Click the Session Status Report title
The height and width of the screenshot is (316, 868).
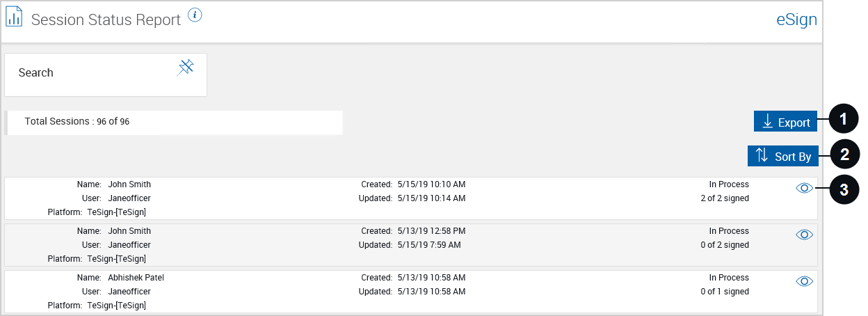click(106, 20)
